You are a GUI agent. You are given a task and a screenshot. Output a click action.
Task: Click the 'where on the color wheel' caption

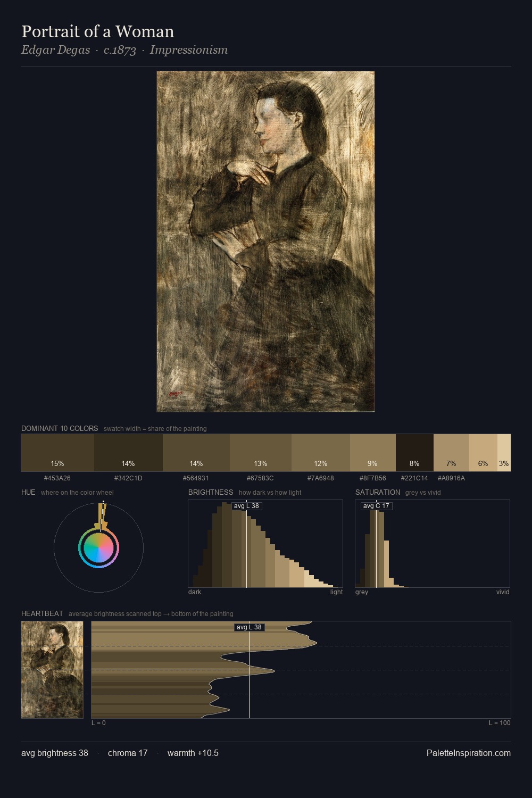pyautogui.click(x=77, y=493)
